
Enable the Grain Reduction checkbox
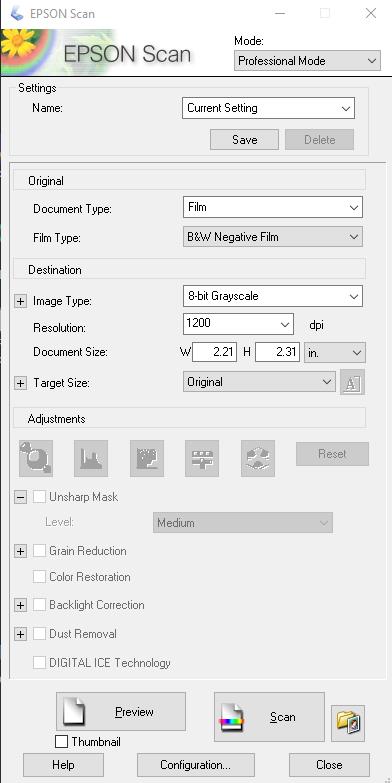pyautogui.click(x=39, y=551)
